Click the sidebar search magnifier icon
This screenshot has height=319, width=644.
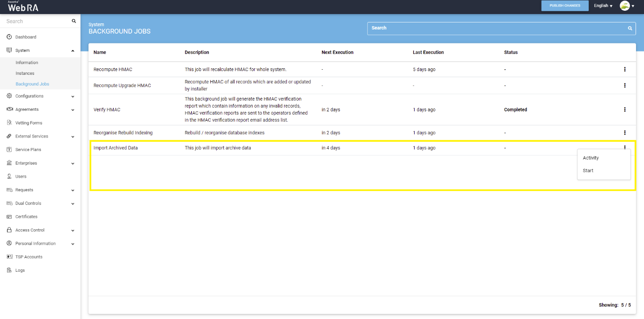[x=73, y=21]
